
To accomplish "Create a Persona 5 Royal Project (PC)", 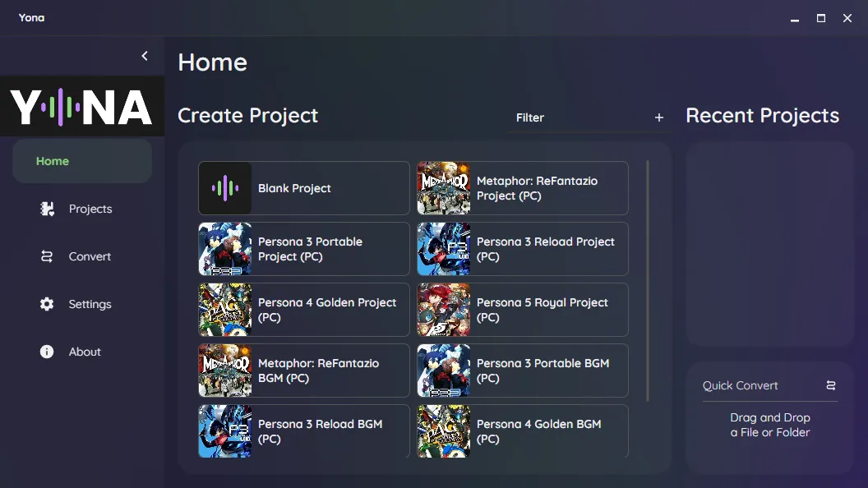I will [523, 310].
